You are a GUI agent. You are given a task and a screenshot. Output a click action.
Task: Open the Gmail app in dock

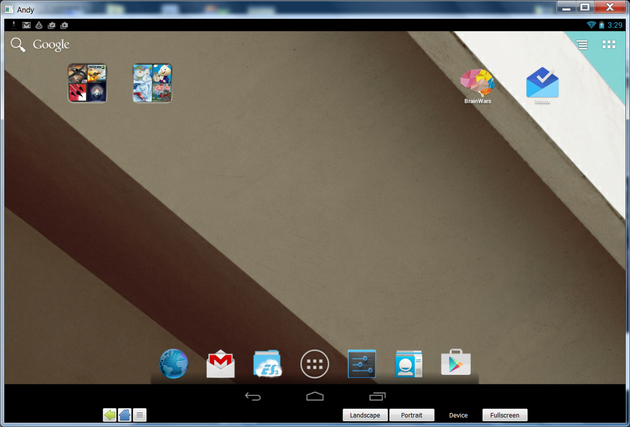pos(220,364)
